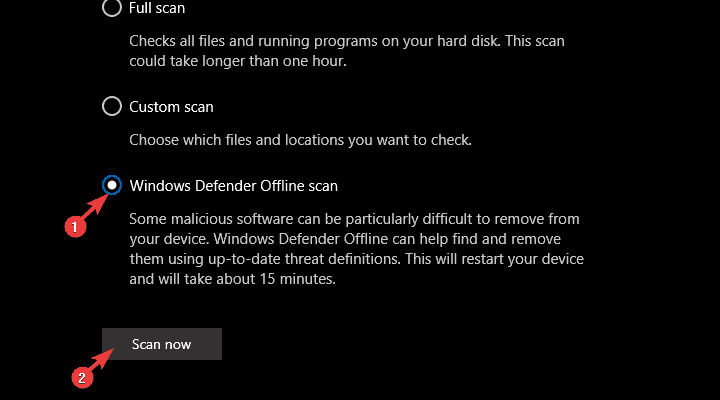Select Windows Defender Offline scan radio button

[112, 185]
